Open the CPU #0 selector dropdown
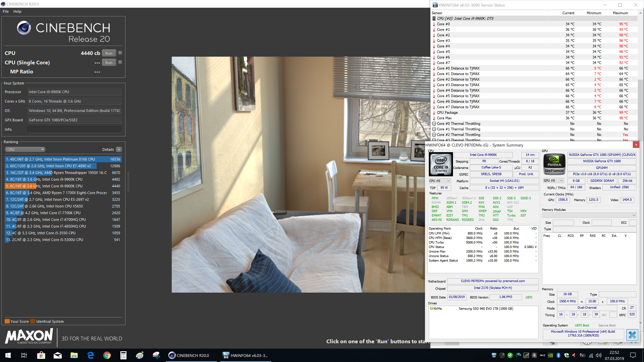This screenshot has height=362, width=644. (440, 181)
